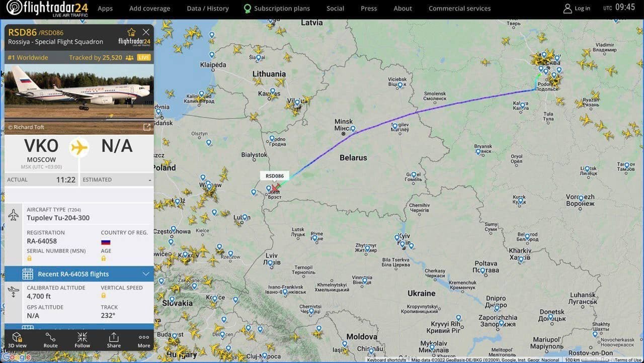Share this flight

[x=114, y=340]
